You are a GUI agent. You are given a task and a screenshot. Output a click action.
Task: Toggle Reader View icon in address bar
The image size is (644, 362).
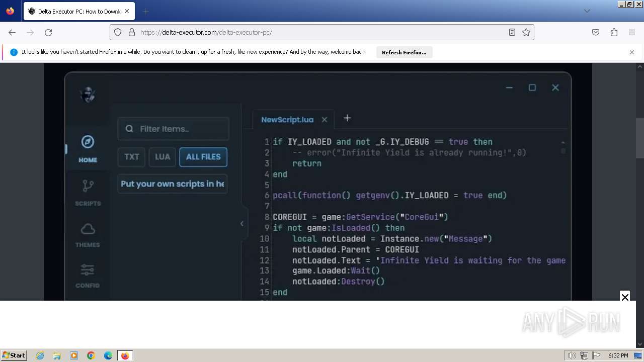[x=512, y=32]
